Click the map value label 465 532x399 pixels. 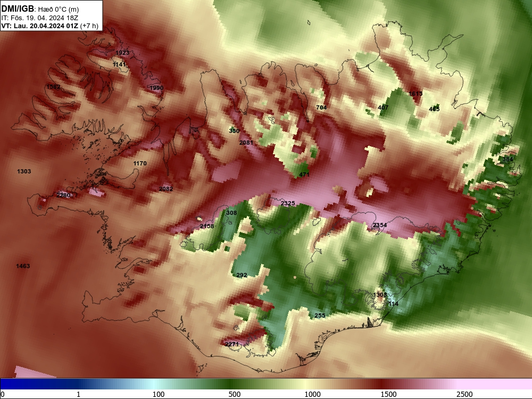click(434, 109)
